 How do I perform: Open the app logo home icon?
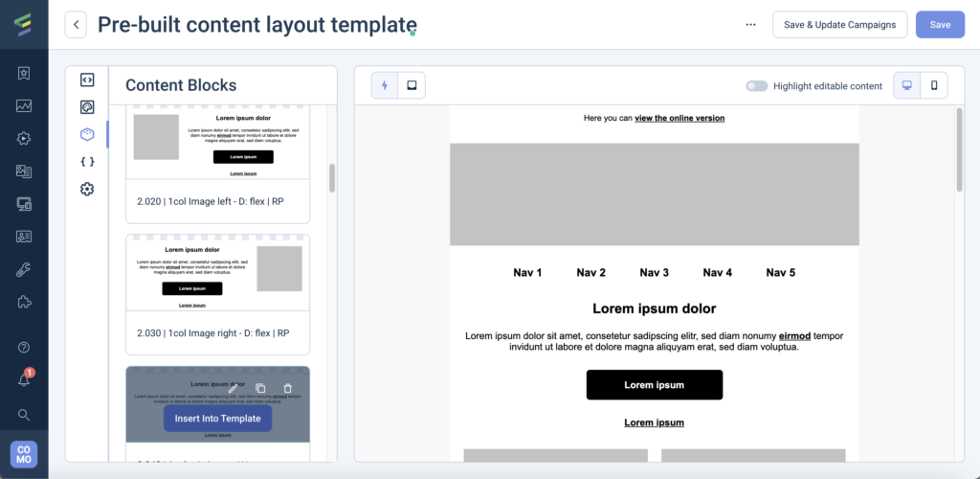click(x=24, y=24)
